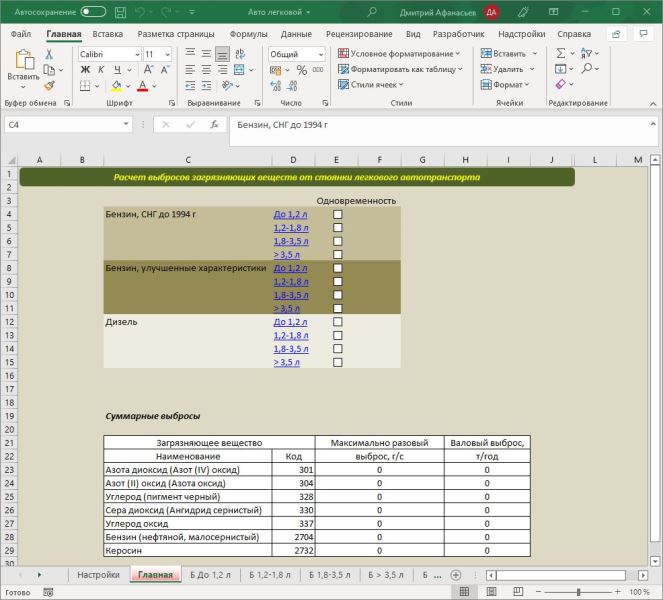Align text right in cell
The image size is (663, 600).
click(x=222, y=70)
